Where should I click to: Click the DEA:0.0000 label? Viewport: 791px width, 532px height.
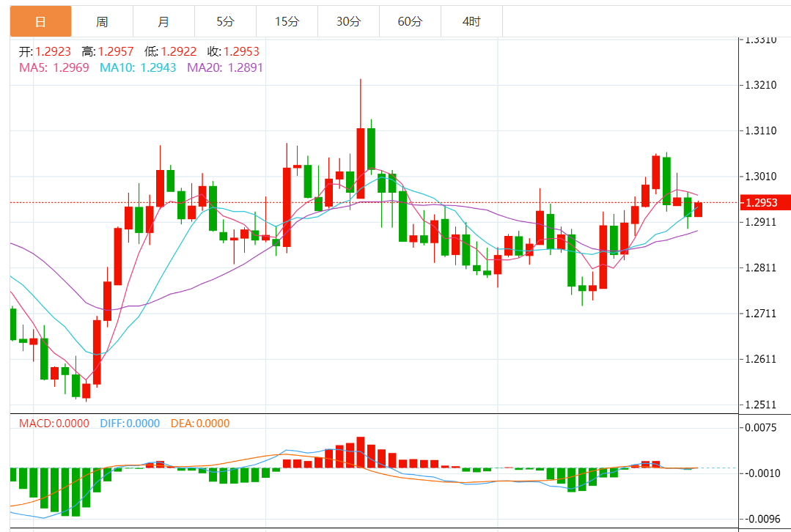pyautogui.click(x=200, y=423)
